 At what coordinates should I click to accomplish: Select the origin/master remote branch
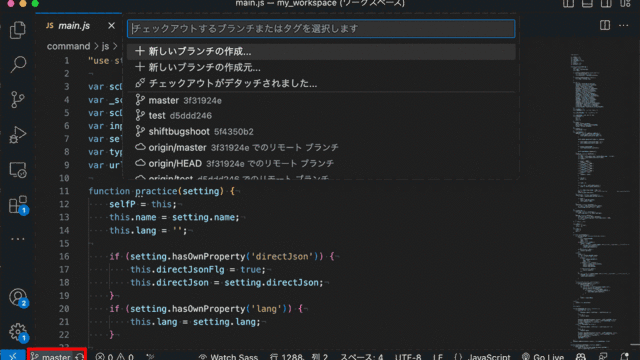pos(321,147)
